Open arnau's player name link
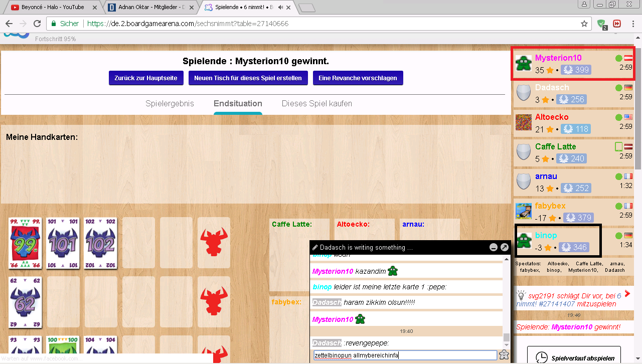Screen dimensions: 642x364 [546, 176]
